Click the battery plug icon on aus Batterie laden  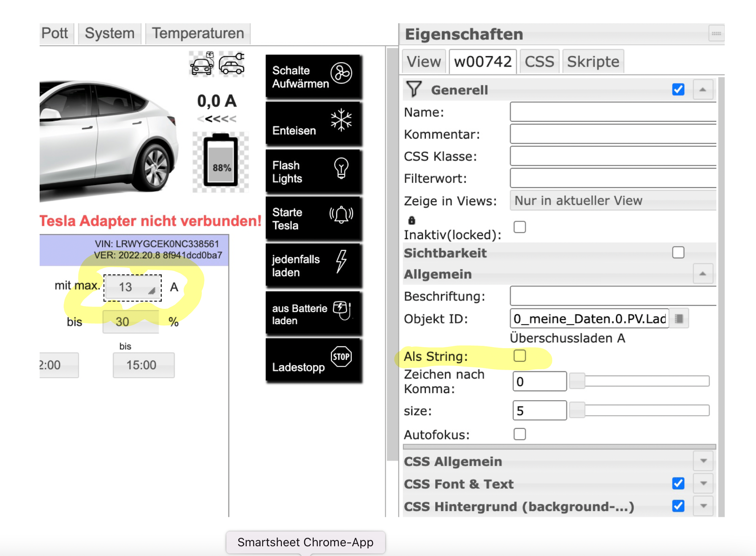point(342,310)
